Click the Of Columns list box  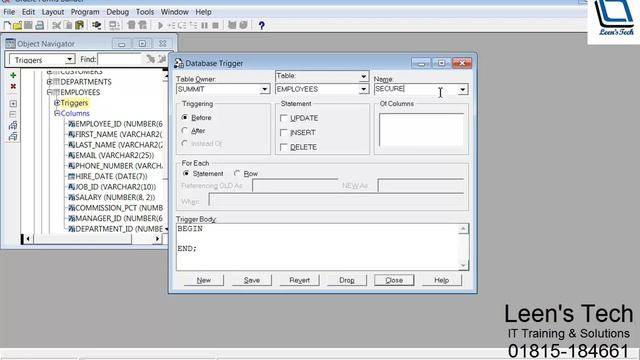click(421, 130)
